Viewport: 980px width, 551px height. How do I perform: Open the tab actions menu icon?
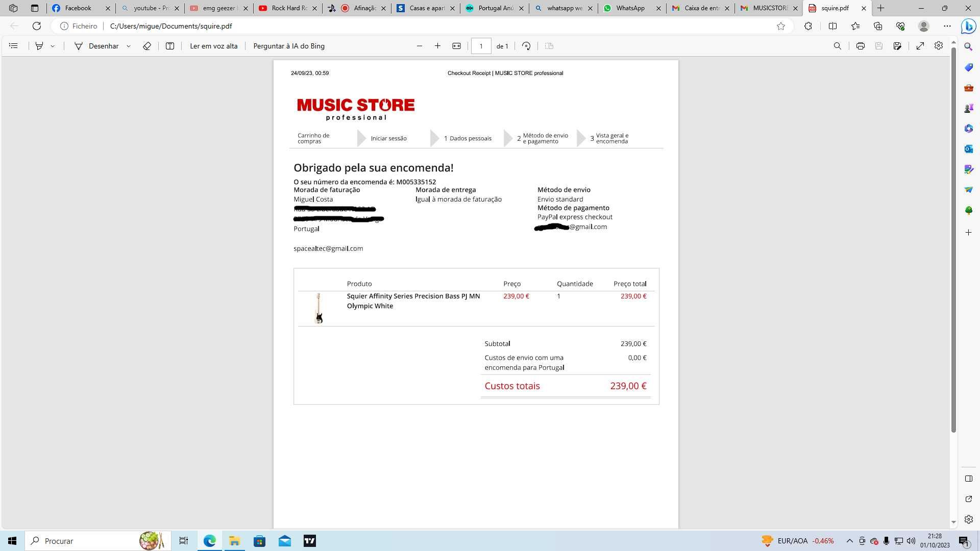pyautogui.click(x=35, y=8)
